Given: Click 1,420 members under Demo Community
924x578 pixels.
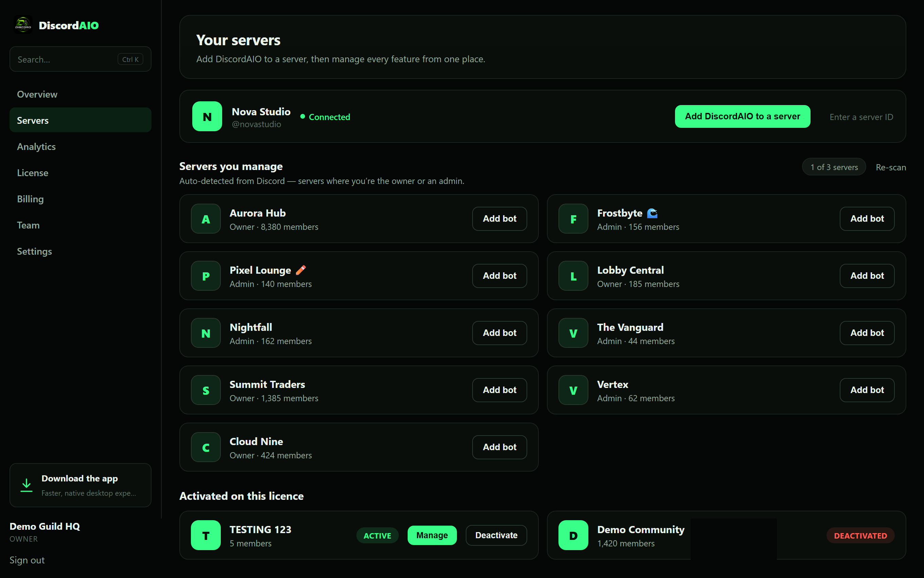Looking at the screenshot, I should [x=626, y=543].
